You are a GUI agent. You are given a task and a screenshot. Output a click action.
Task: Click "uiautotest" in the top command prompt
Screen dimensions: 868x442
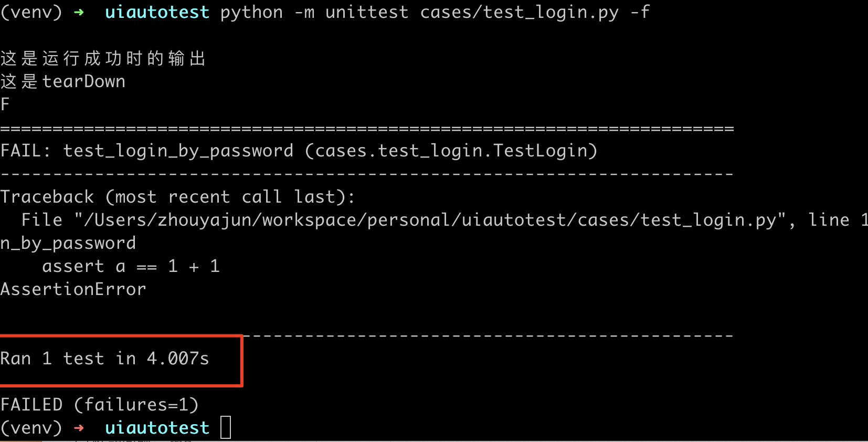pyautogui.click(x=157, y=12)
